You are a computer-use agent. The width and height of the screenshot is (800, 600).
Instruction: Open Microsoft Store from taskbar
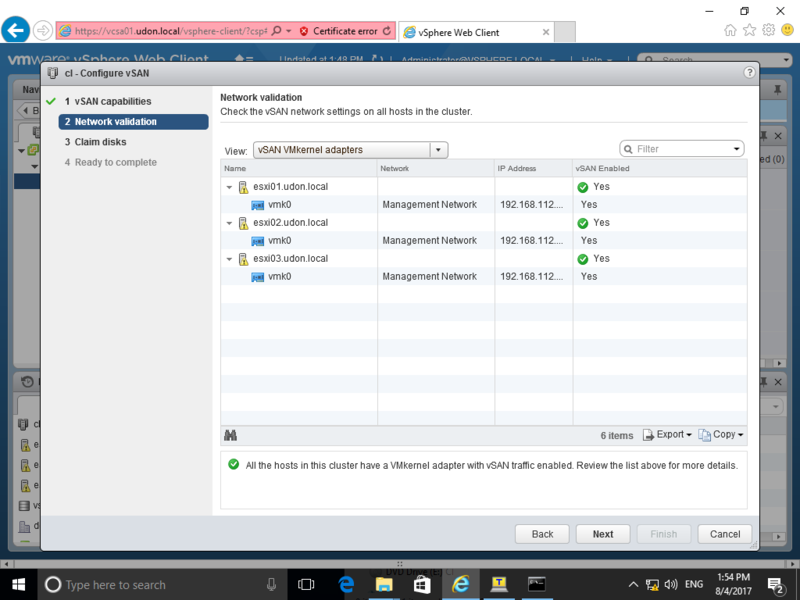(x=422, y=585)
